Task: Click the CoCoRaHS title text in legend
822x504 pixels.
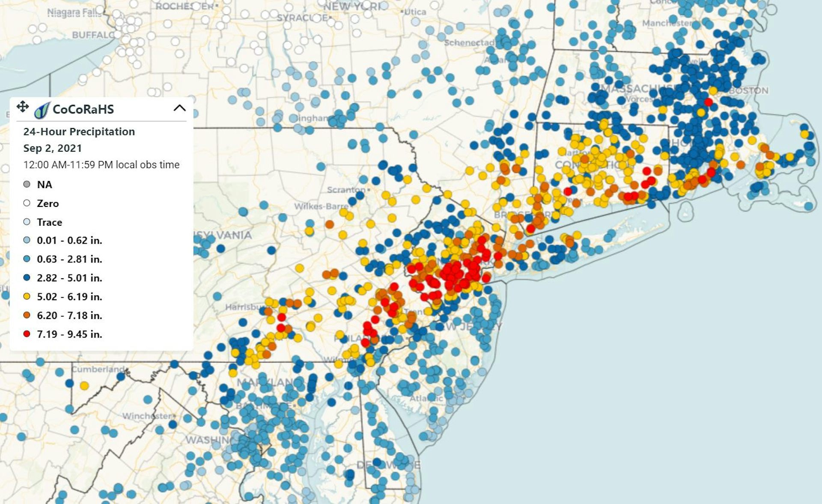Action: tap(83, 110)
